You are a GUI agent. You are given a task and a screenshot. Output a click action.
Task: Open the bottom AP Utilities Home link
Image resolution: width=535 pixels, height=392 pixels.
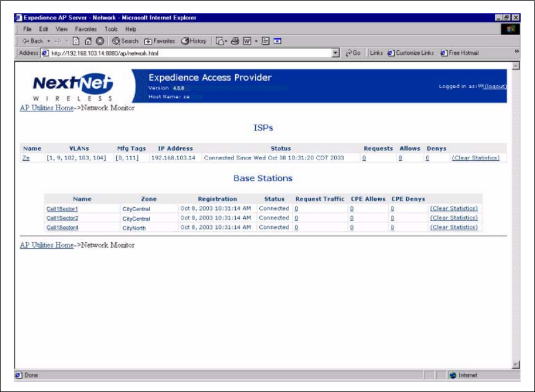47,245
